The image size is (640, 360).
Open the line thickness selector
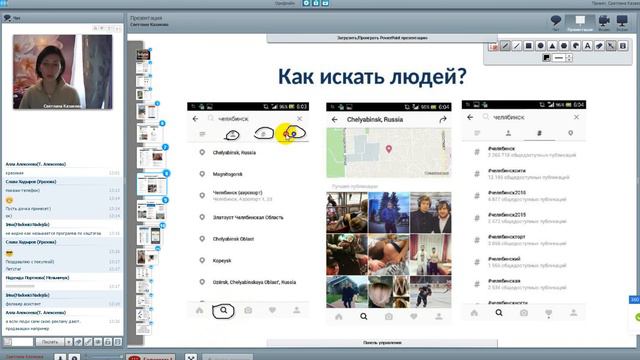tap(558, 58)
